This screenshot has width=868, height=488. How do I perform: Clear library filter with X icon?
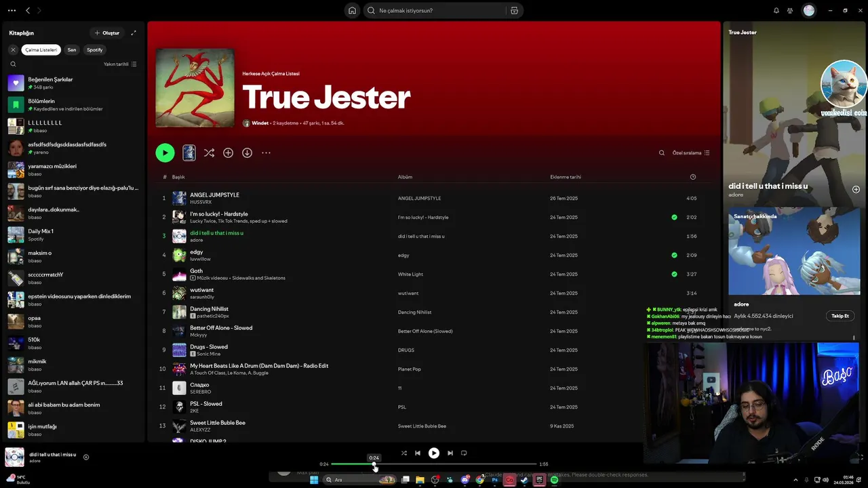coord(13,49)
